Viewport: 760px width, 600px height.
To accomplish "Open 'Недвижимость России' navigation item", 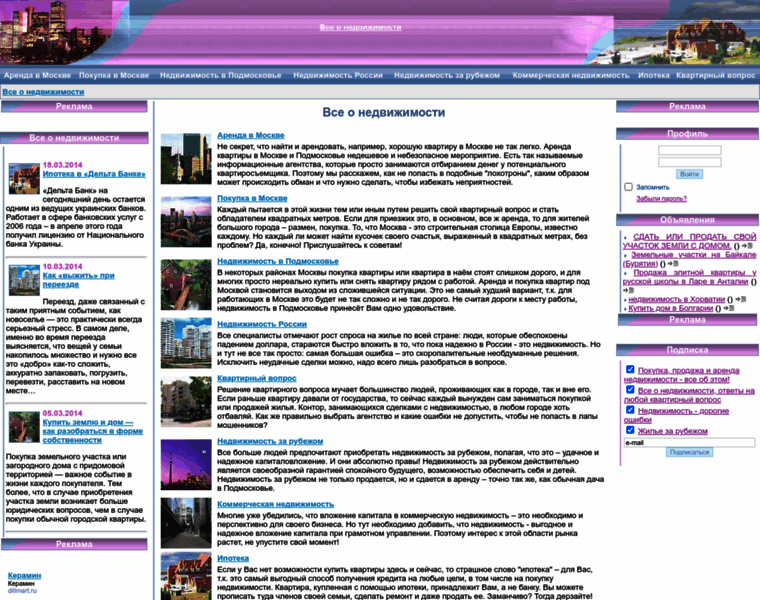I will pos(338,75).
